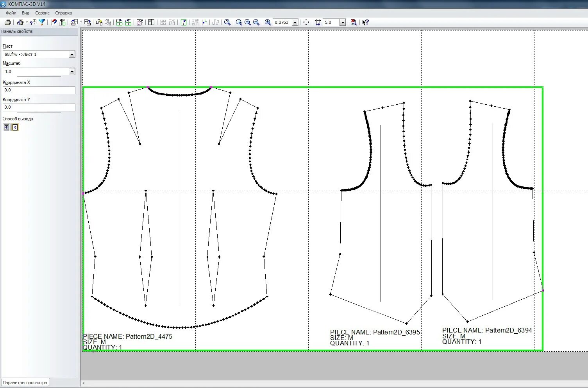The height and width of the screenshot is (388, 588).
Task: Expand the printer setup dropdown arrow
Action: (27, 22)
